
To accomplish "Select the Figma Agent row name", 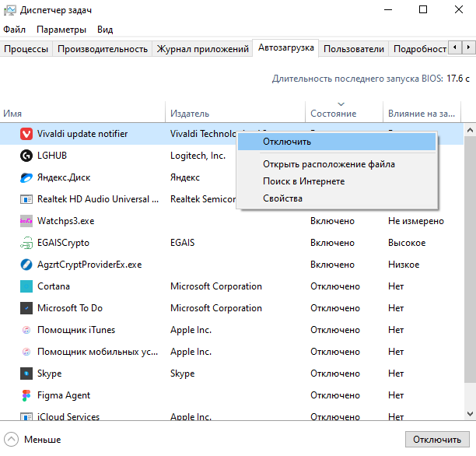I will click(64, 395).
